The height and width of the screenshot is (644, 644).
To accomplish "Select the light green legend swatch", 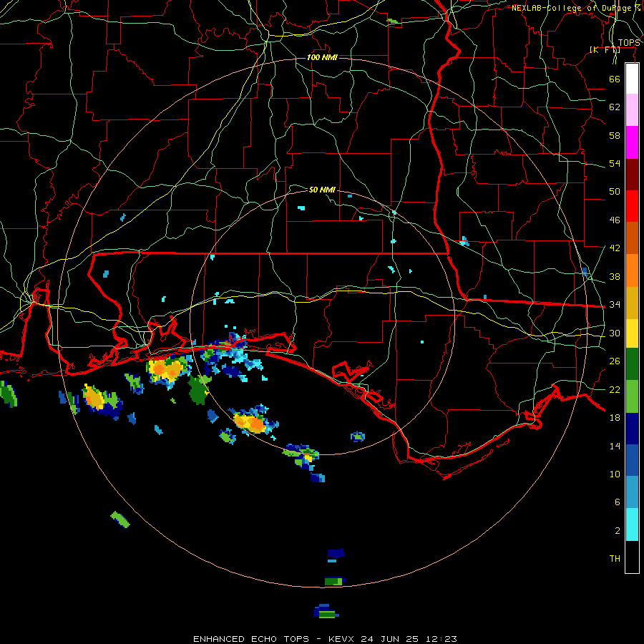I will [x=632, y=396].
